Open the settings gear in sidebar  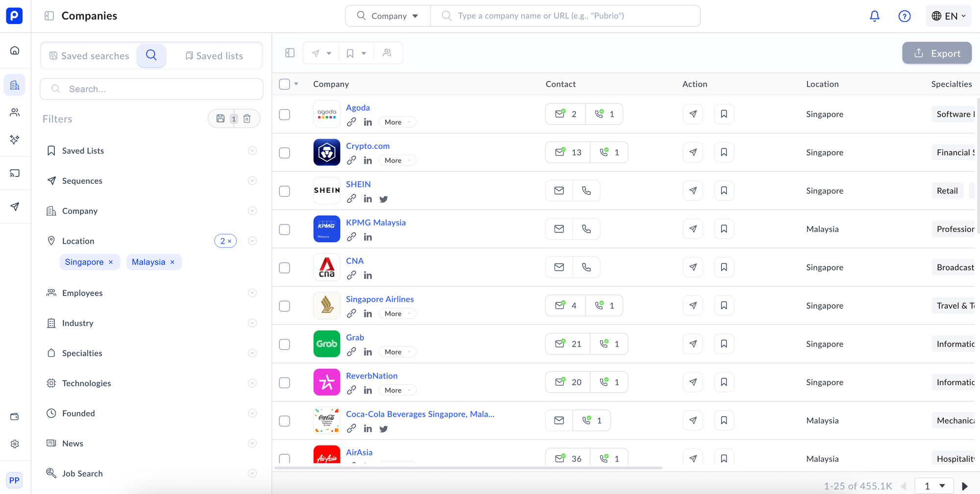[15, 444]
